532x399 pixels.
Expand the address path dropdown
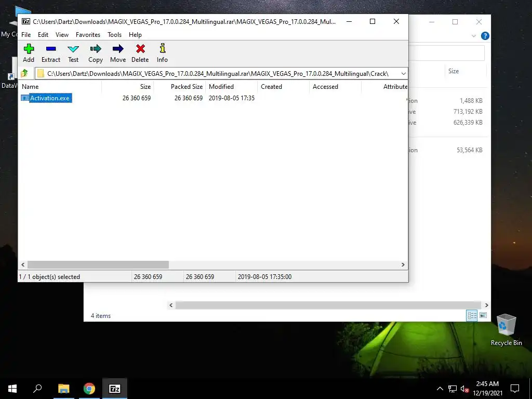(403, 74)
